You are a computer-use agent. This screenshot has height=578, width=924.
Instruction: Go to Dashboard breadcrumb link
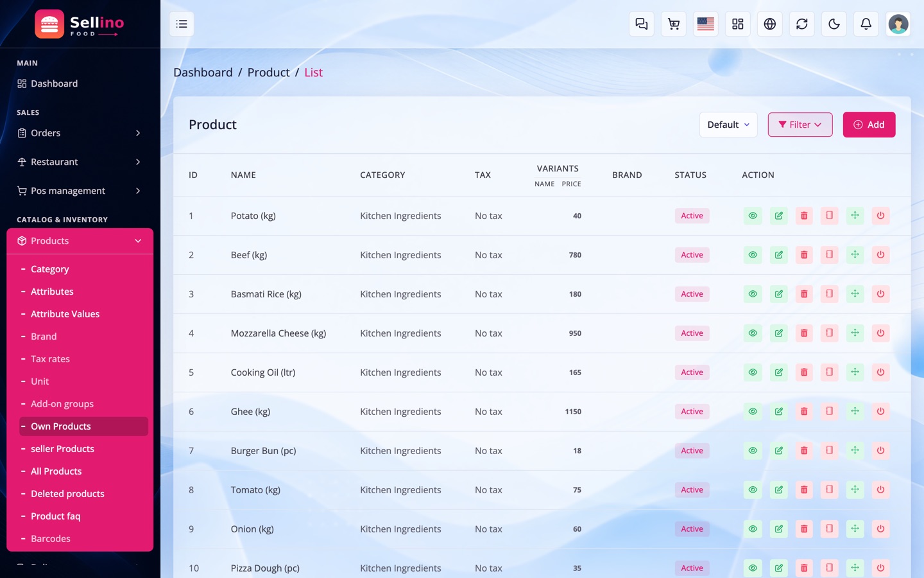pyautogui.click(x=203, y=73)
